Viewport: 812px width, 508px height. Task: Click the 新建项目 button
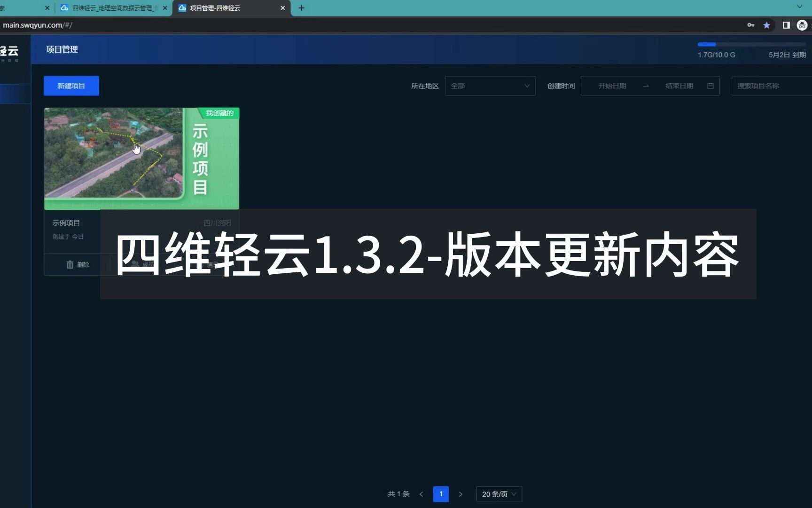click(71, 86)
